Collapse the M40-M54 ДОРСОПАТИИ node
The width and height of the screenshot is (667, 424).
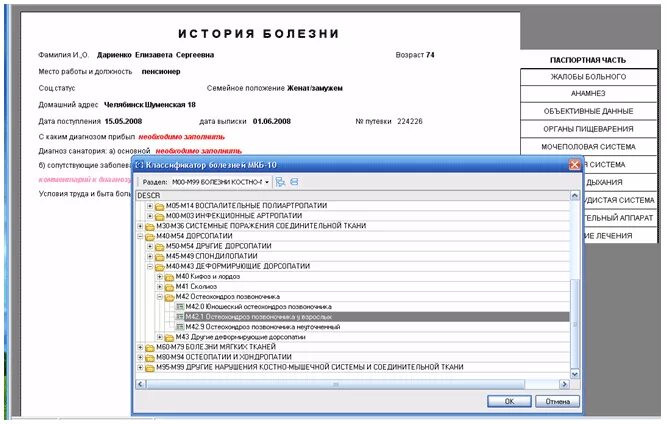pyautogui.click(x=140, y=236)
